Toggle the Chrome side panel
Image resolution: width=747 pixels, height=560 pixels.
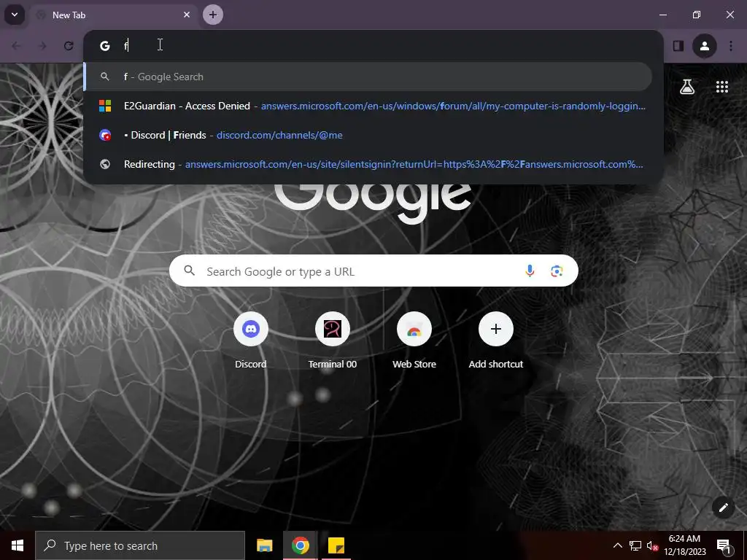coord(678,46)
